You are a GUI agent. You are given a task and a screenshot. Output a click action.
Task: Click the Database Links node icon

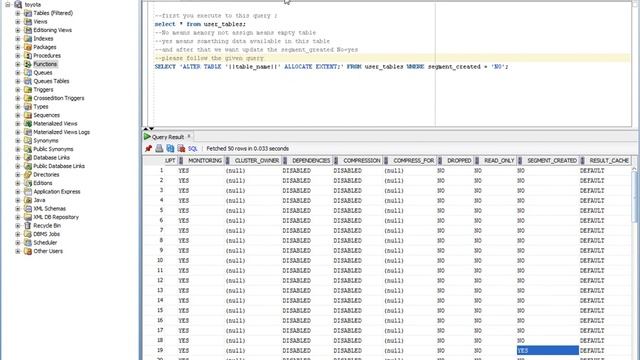click(x=28, y=158)
